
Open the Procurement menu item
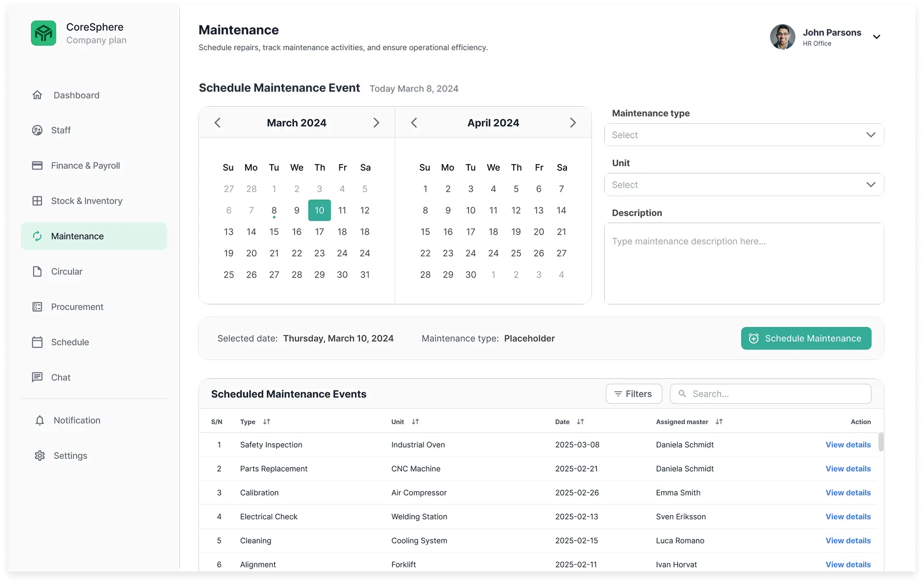77,307
